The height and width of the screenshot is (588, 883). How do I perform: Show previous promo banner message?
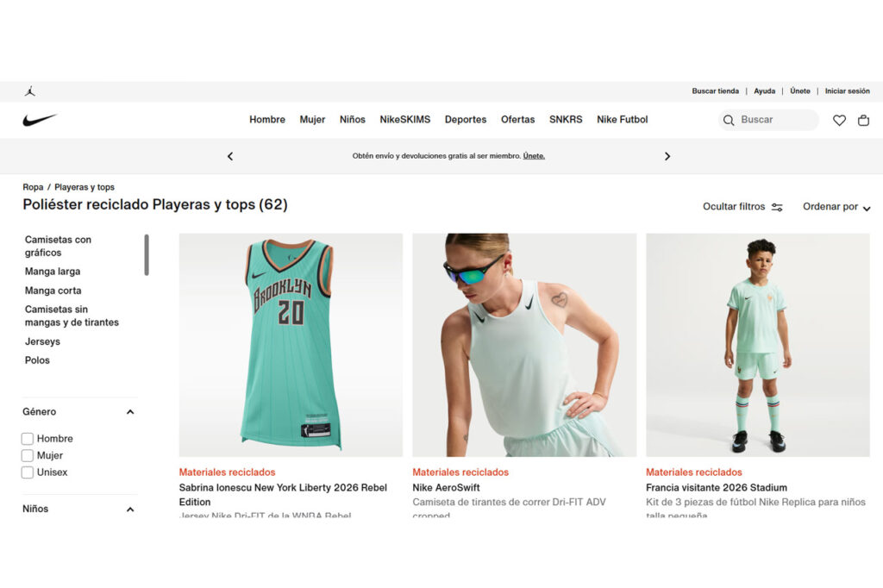[229, 156]
